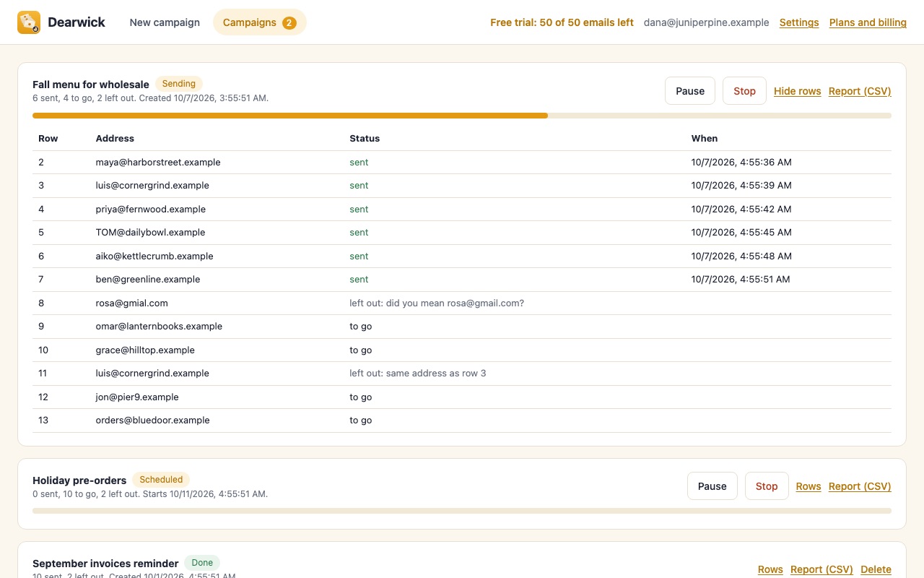Select address aiko@kettlecrumb.example
Viewport: 924px width, 578px height.
[x=154, y=256]
